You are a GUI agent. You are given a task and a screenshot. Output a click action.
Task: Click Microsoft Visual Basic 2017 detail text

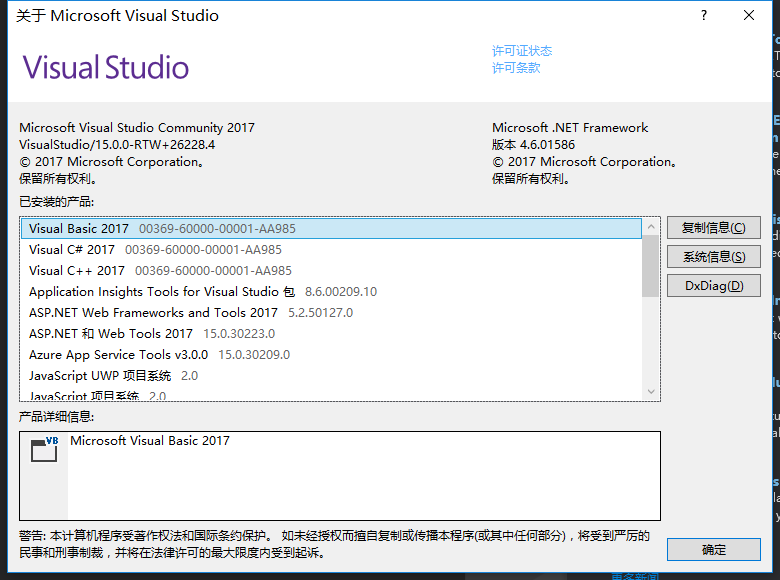tap(150, 441)
